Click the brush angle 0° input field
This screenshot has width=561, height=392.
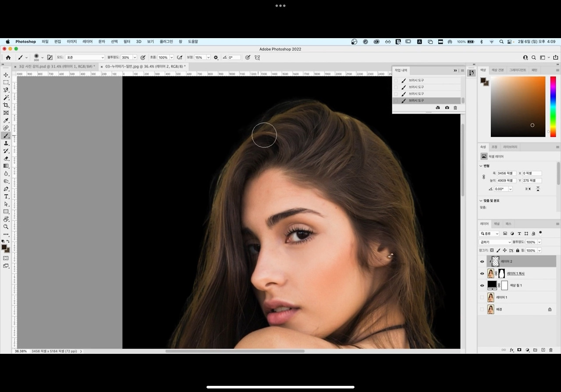point(234,57)
